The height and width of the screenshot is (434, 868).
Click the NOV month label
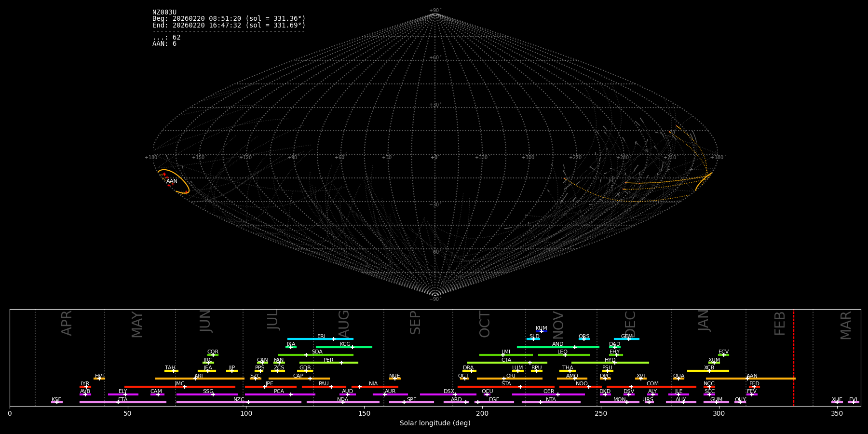tap(558, 325)
